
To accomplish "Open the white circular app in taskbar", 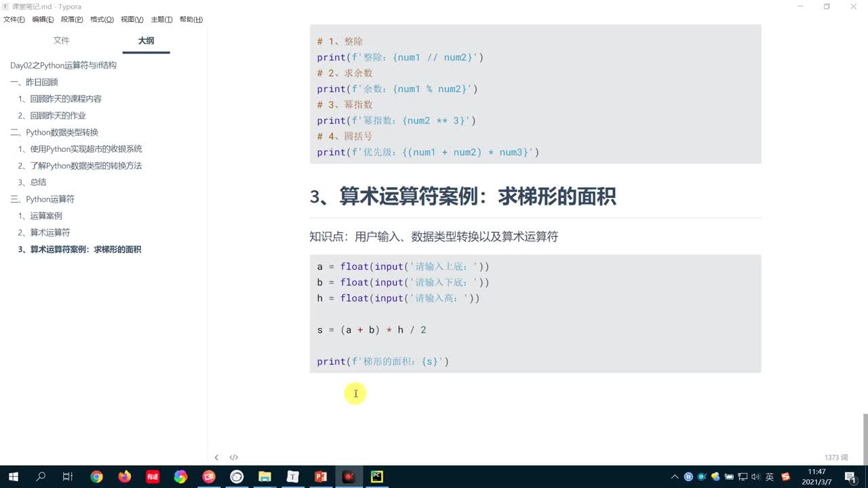I will coord(237,476).
